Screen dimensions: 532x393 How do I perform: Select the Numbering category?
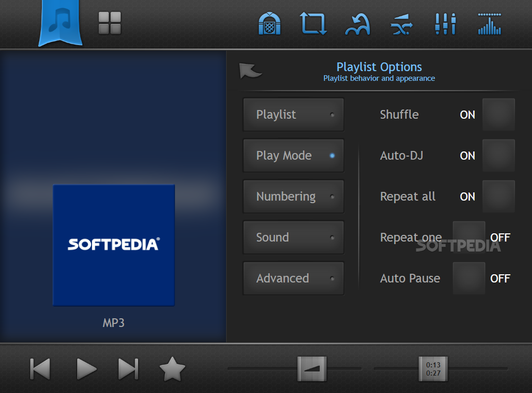[294, 196]
